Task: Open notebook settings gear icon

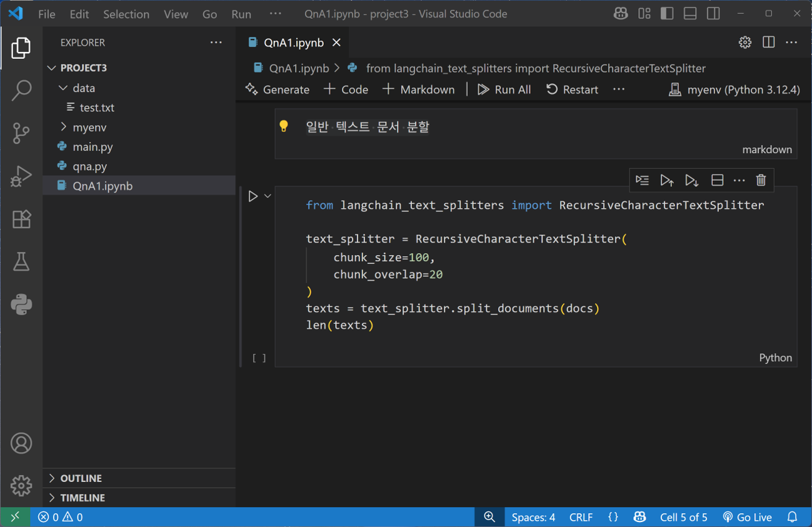Action: tap(745, 43)
